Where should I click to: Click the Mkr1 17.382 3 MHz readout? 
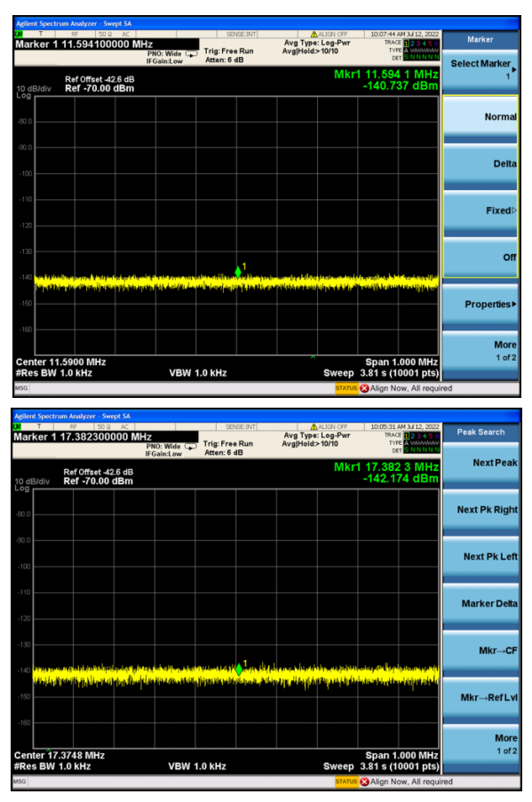click(386, 467)
